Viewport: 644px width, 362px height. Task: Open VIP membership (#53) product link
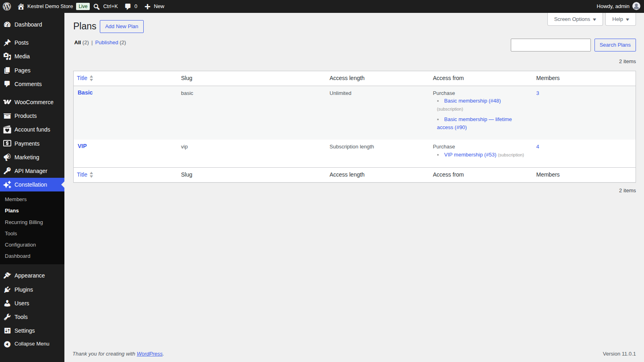(x=470, y=155)
